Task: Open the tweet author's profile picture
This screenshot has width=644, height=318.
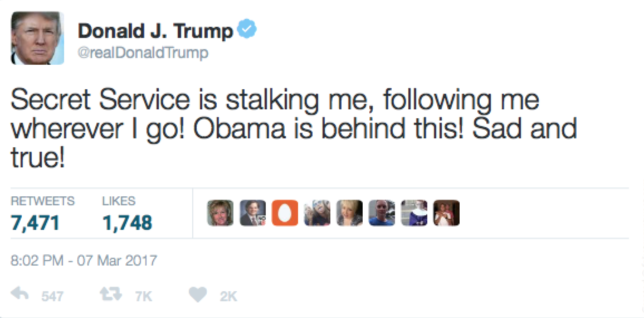Action: [x=37, y=38]
